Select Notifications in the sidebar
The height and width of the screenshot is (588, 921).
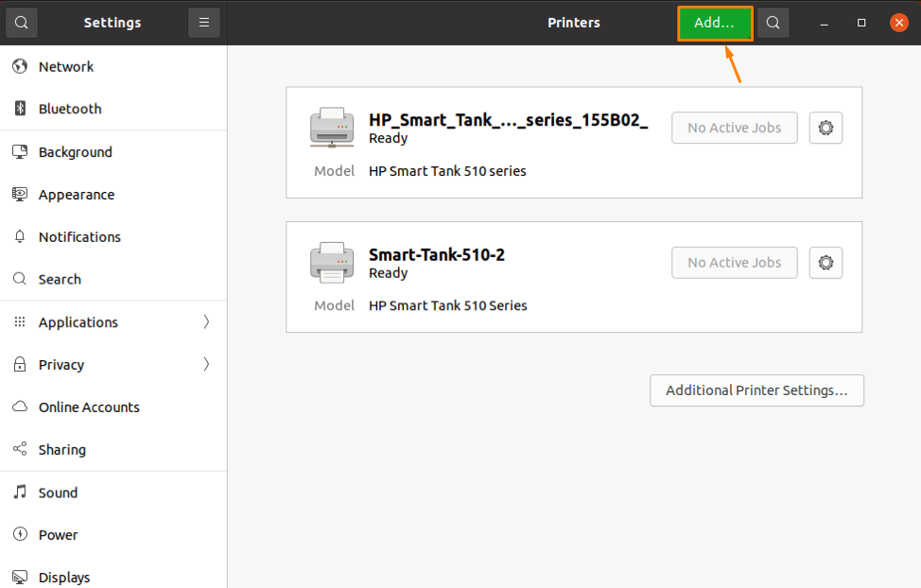coord(79,236)
